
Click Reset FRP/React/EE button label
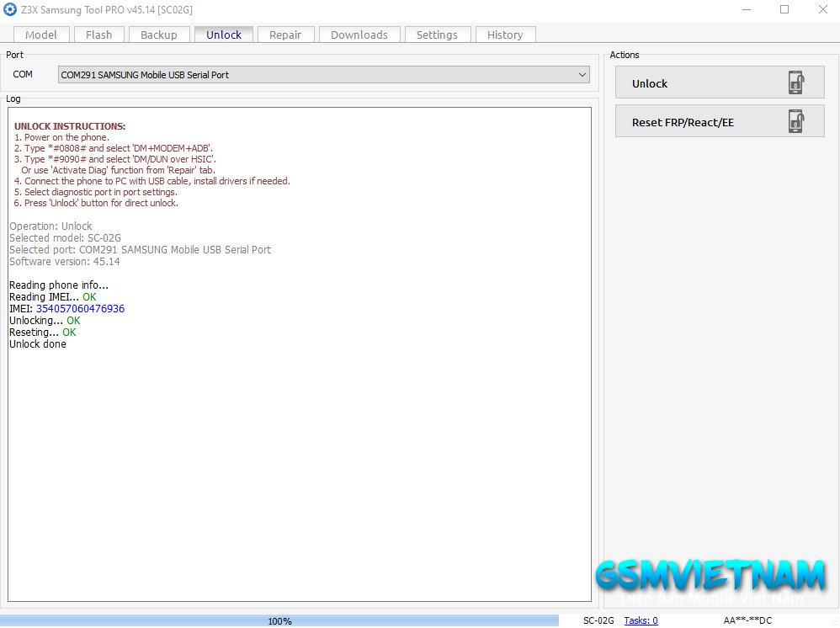pos(683,122)
